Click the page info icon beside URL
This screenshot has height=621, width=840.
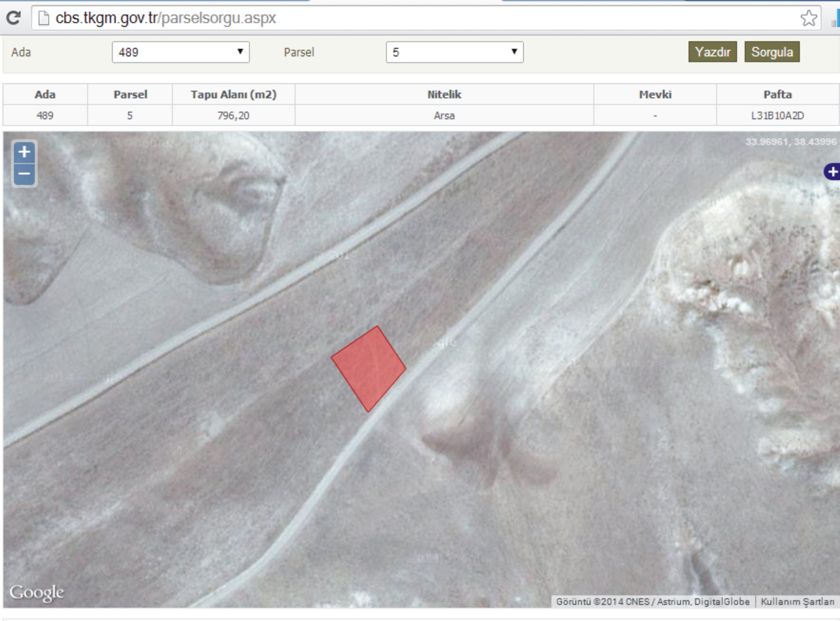[x=44, y=18]
